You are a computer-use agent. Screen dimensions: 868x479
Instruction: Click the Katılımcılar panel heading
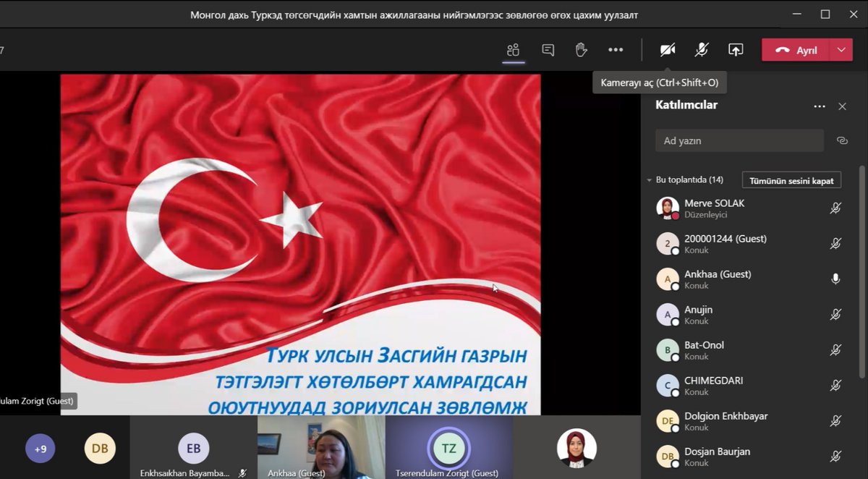point(686,106)
